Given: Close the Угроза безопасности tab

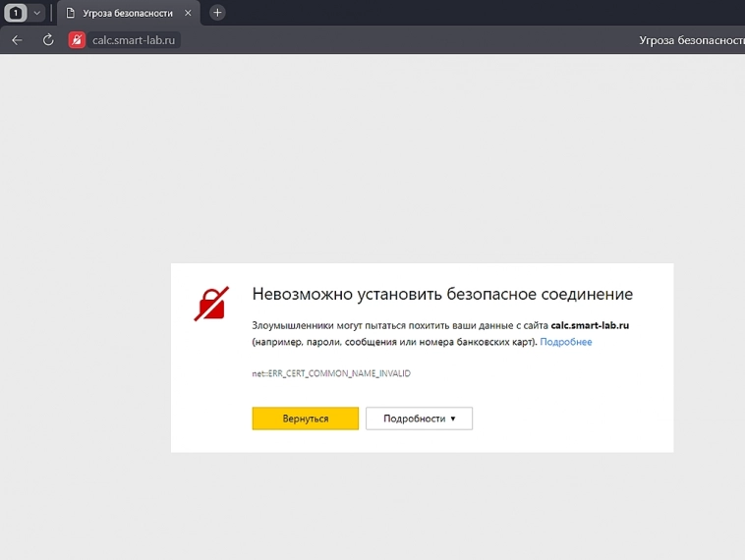Looking at the screenshot, I should click(188, 13).
